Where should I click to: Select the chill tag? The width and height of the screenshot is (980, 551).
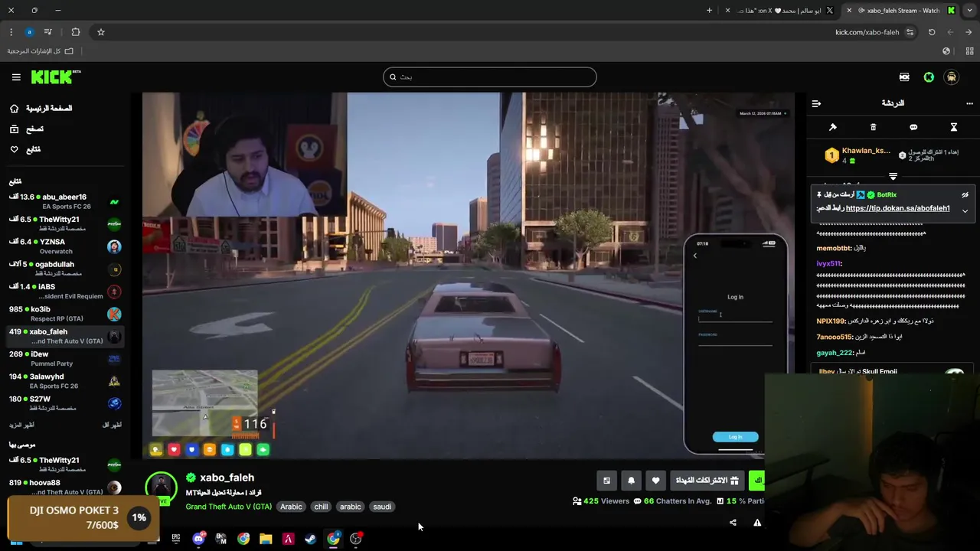(321, 507)
